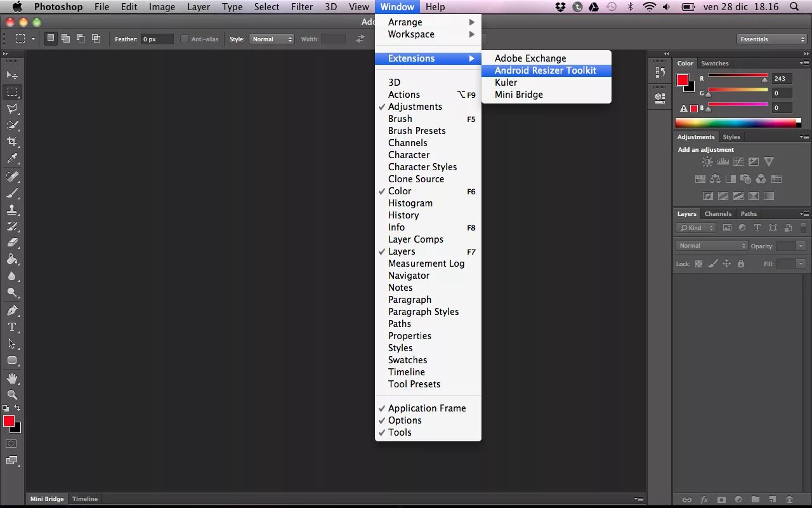Image resolution: width=812 pixels, height=508 pixels.
Task: Choose Subtract from selection mode
Action: (81, 39)
